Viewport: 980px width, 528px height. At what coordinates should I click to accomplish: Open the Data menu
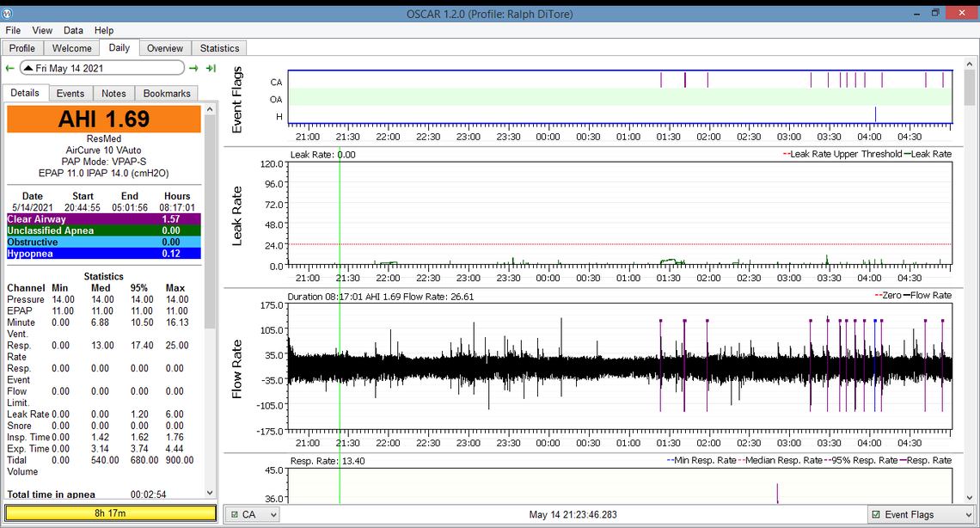pyautogui.click(x=73, y=30)
